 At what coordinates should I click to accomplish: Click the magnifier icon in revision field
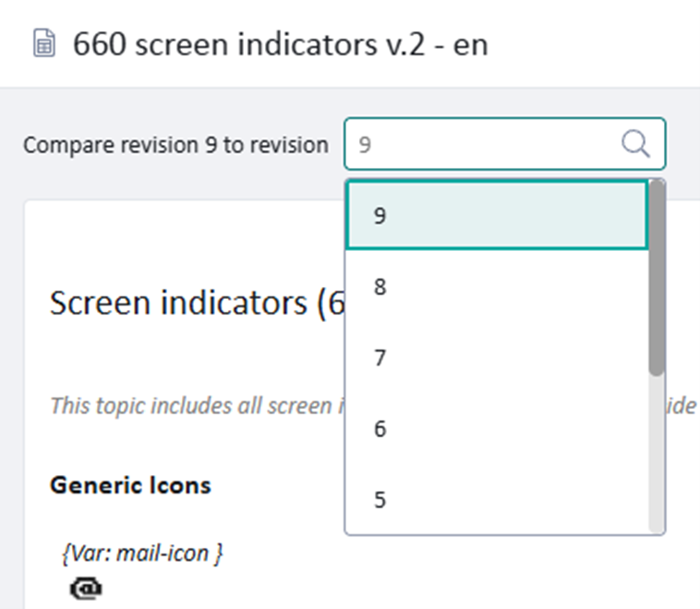(636, 144)
